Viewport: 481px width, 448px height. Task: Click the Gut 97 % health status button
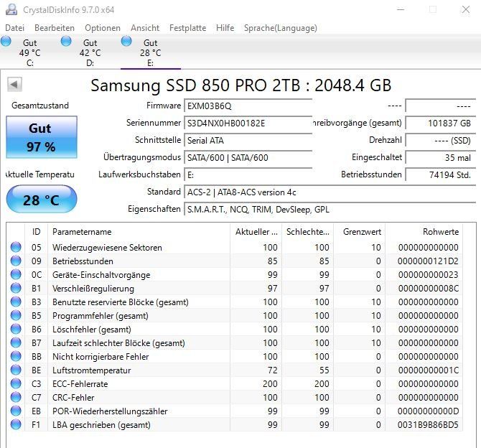42,137
